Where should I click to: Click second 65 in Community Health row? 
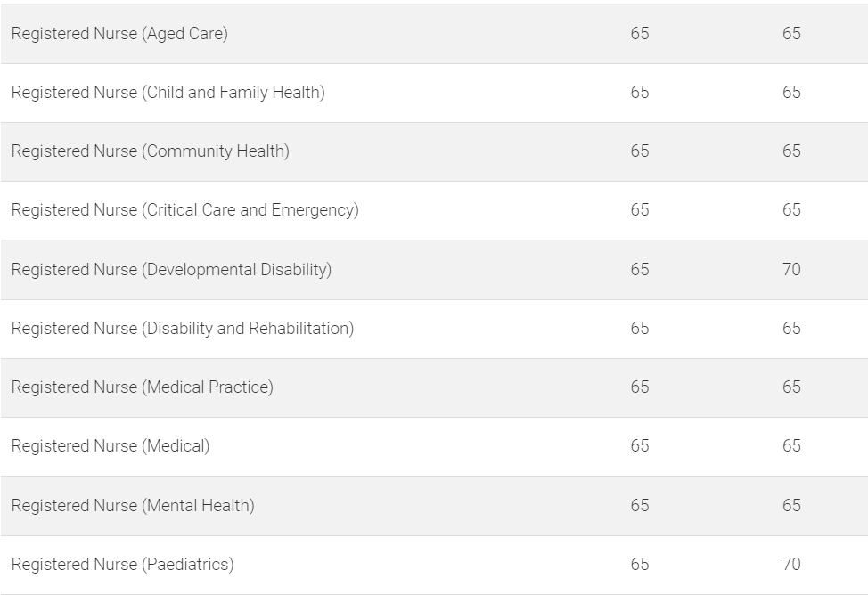pyautogui.click(x=791, y=151)
